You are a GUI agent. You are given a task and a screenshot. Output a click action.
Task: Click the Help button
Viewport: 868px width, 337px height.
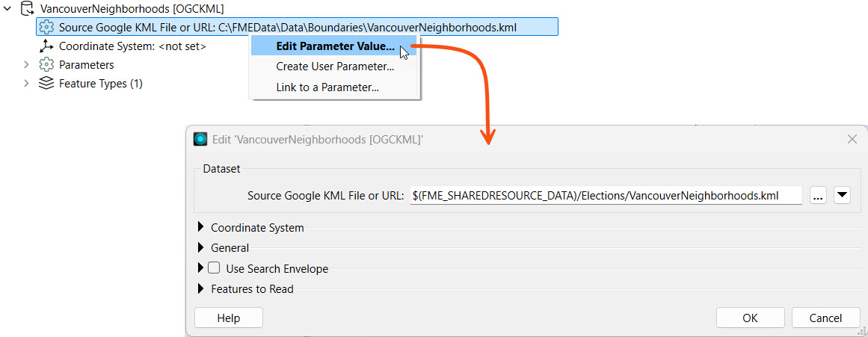coord(229,318)
